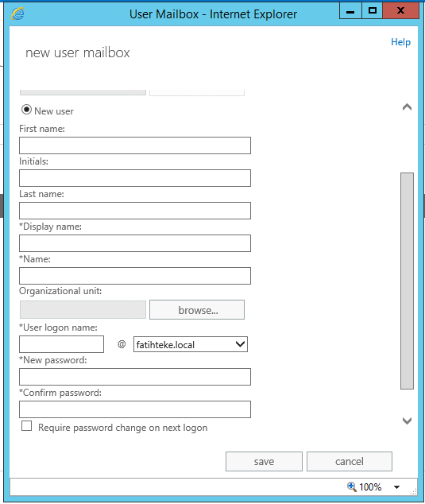Click the zoom magnifier icon

tap(352, 487)
